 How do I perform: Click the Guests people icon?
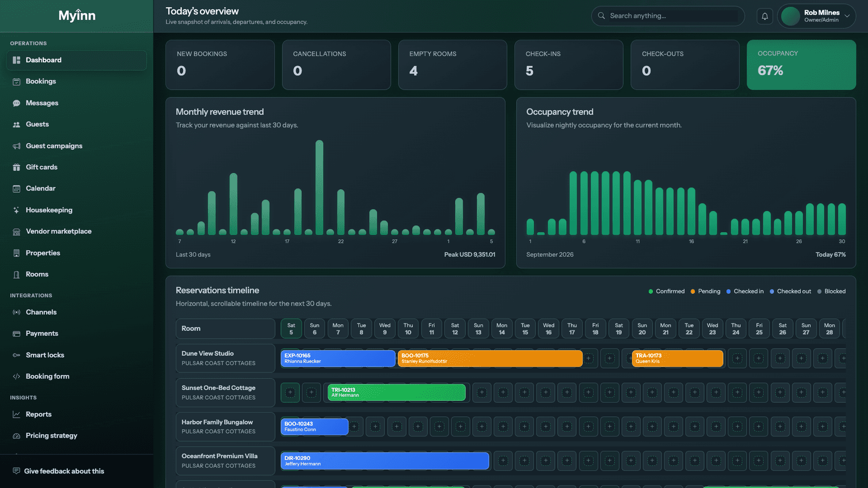pyautogui.click(x=16, y=124)
